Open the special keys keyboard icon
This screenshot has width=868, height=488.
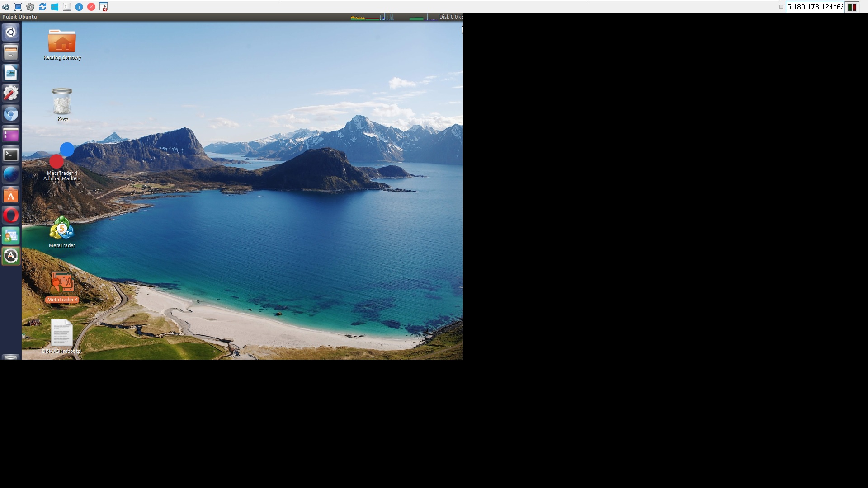tap(67, 7)
